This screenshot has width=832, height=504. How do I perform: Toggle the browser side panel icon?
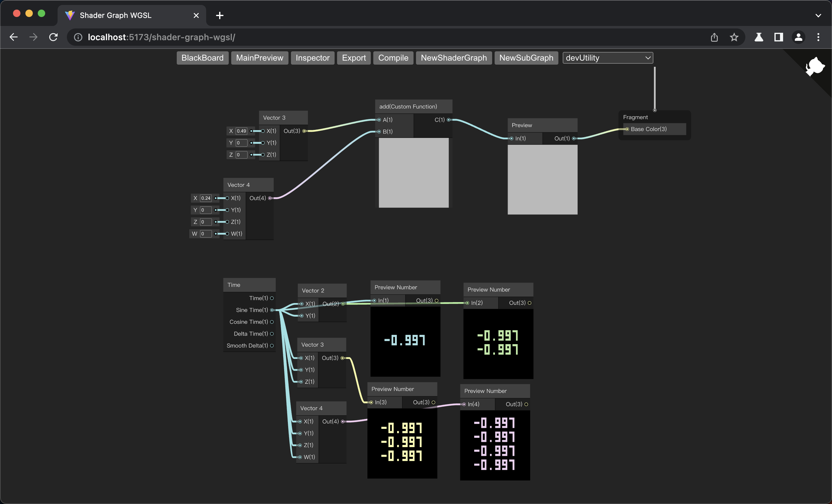point(778,37)
